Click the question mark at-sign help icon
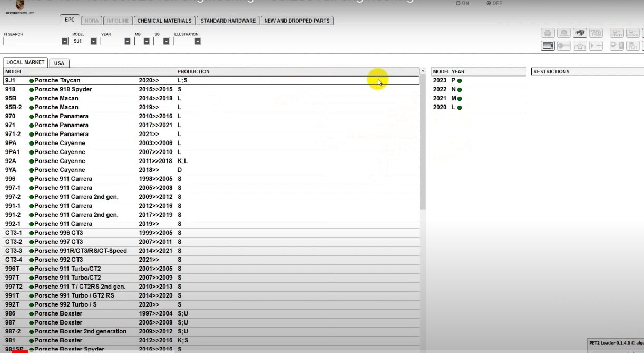This screenshot has height=353, width=644. (x=596, y=33)
